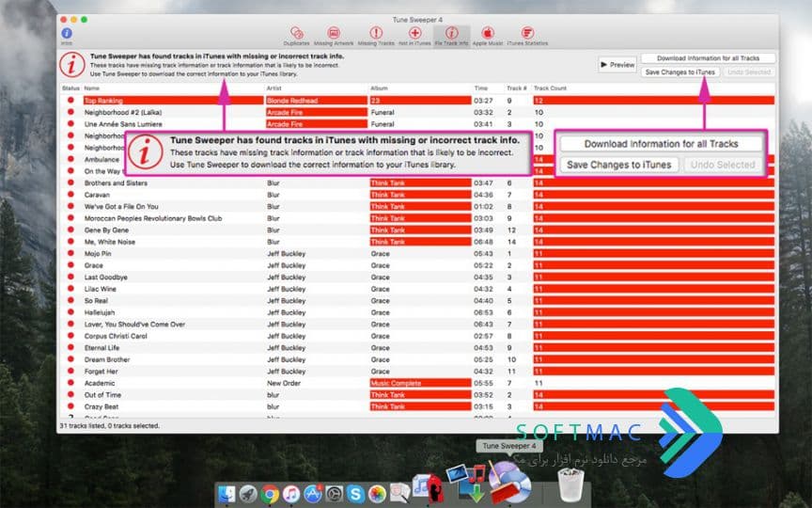The width and height of the screenshot is (812, 508).
Task: Select the We've Got a File On You track
Action: click(121, 206)
